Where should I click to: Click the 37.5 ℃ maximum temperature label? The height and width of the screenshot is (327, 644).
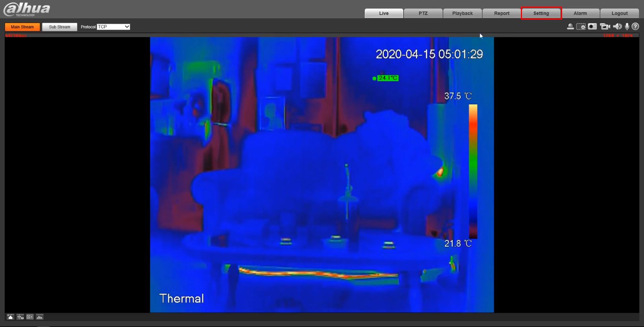point(458,96)
